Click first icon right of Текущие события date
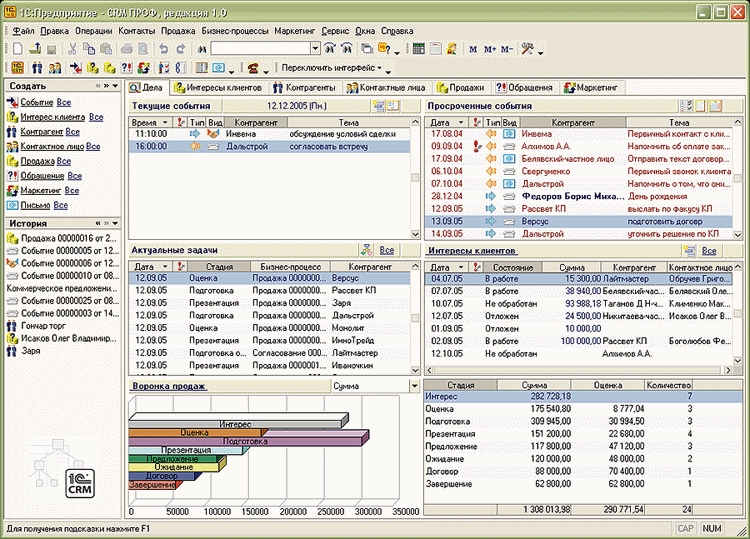The width and height of the screenshot is (750, 539). click(x=379, y=106)
